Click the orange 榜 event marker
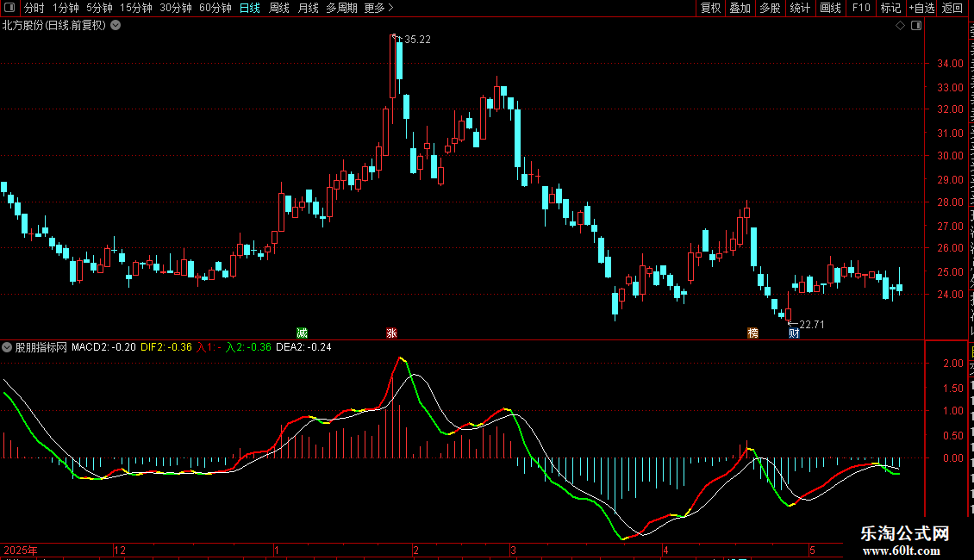Viewport: 974px width, 560px height. [x=752, y=333]
